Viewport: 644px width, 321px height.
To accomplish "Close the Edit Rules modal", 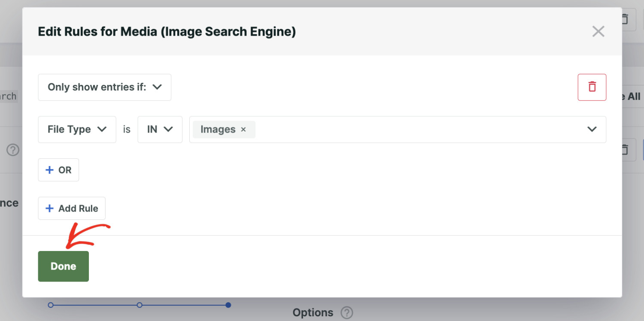I will pyautogui.click(x=598, y=31).
